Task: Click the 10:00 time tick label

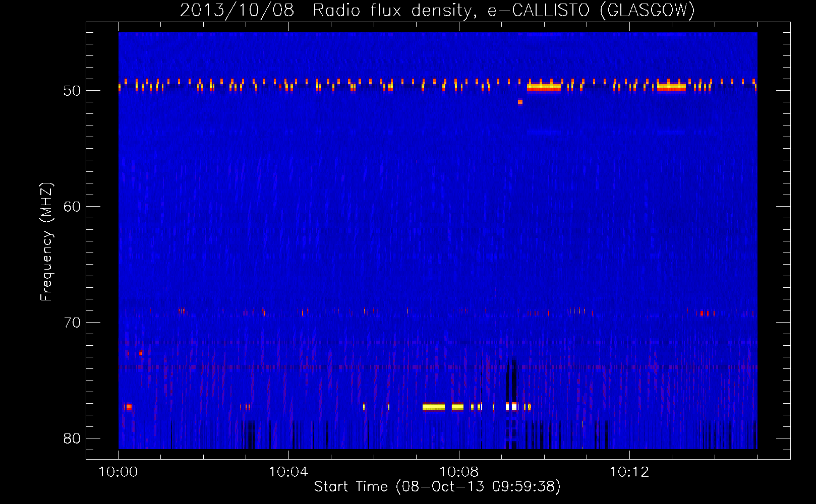Action: coord(118,472)
